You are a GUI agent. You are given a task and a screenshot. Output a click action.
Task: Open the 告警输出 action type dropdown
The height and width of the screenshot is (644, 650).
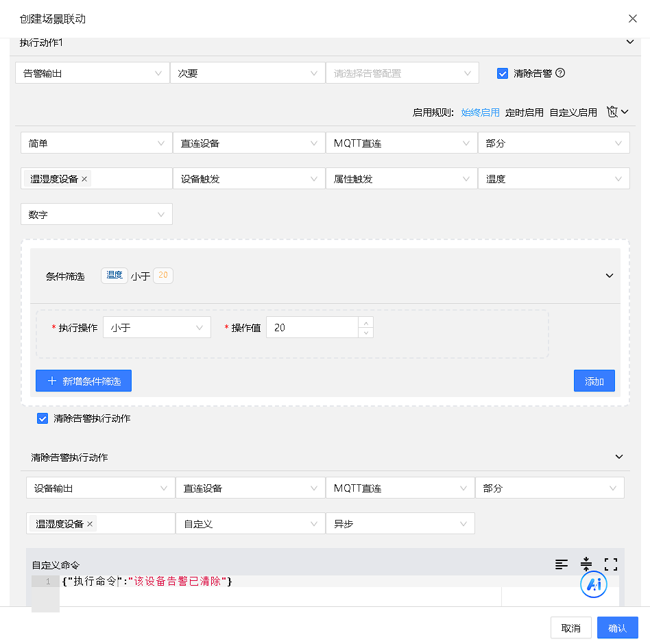click(92, 73)
